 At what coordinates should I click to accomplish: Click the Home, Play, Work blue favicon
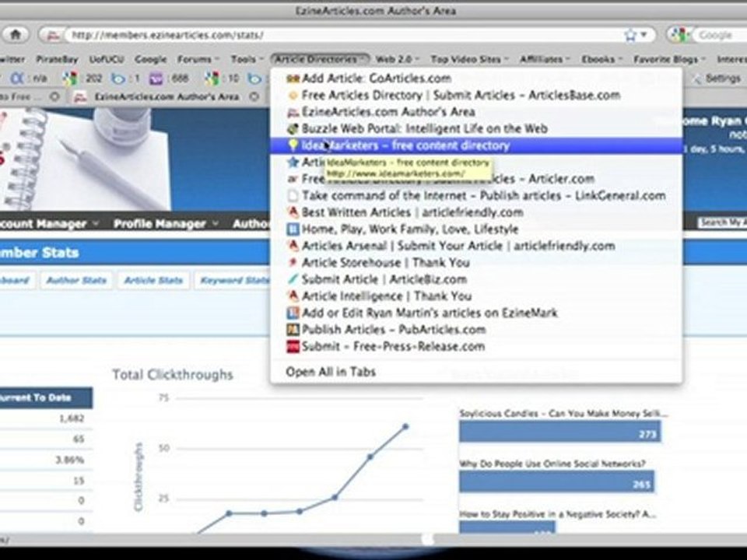coord(293,229)
